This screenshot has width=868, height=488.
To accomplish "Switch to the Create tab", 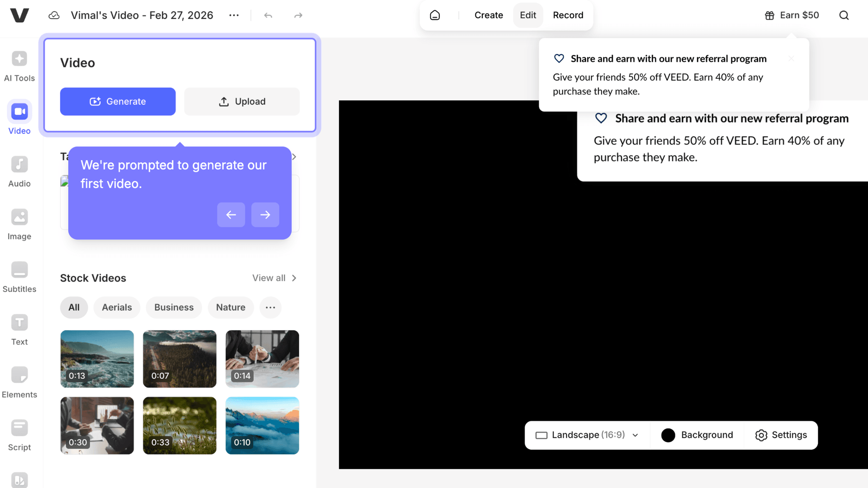I will click(488, 15).
